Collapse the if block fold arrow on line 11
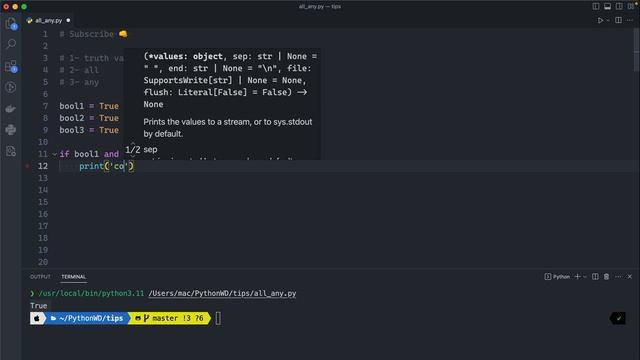640x360 pixels. click(x=54, y=154)
